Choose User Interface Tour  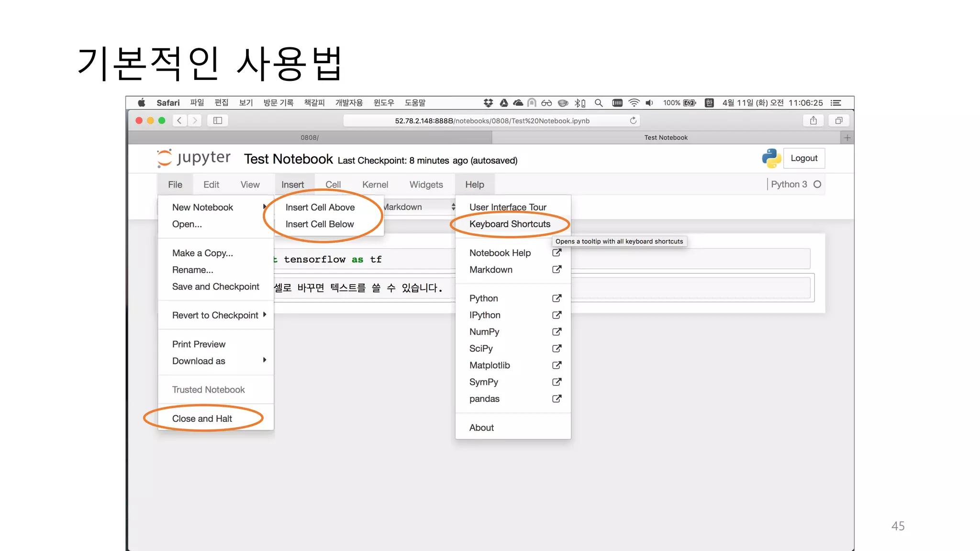pos(508,207)
